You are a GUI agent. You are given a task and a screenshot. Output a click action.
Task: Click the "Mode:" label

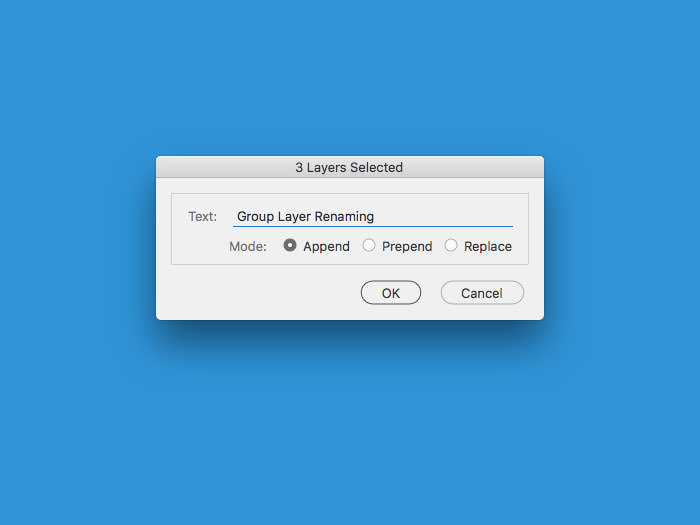click(248, 246)
